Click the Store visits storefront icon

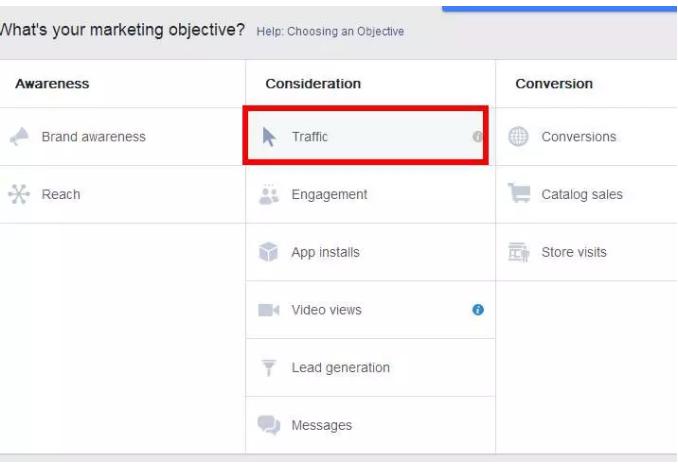[x=519, y=252]
